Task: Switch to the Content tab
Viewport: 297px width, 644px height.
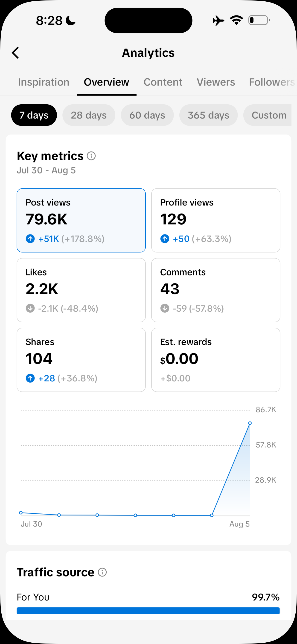Action: point(163,82)
